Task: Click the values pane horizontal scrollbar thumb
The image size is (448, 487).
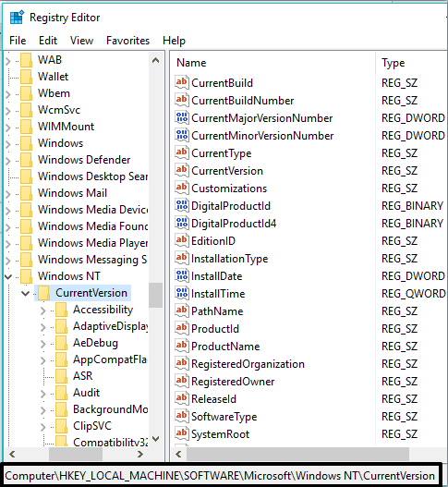Action: pos(297,454)
